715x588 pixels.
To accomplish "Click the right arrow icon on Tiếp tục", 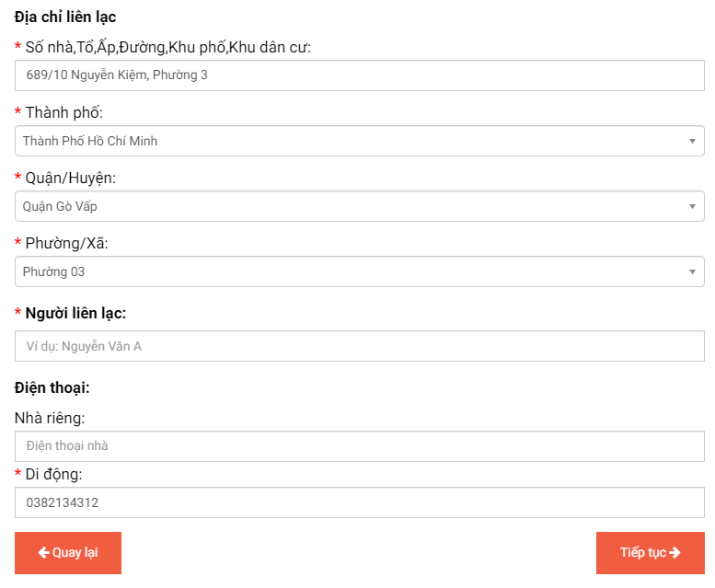I will click(675, 552).
